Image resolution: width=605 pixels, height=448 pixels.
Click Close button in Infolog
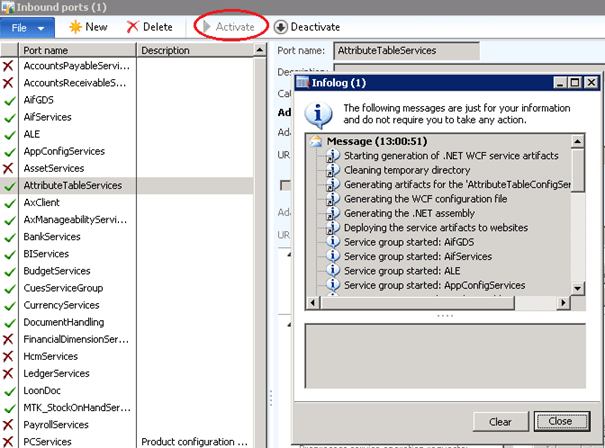561,421
